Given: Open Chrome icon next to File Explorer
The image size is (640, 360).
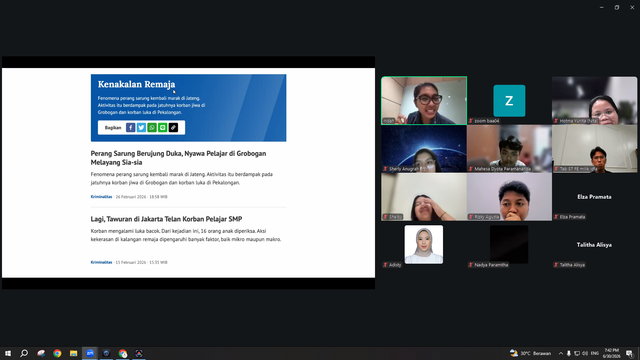Looking at the screenshot, I should pyautogui.click(x=57, y=353).
